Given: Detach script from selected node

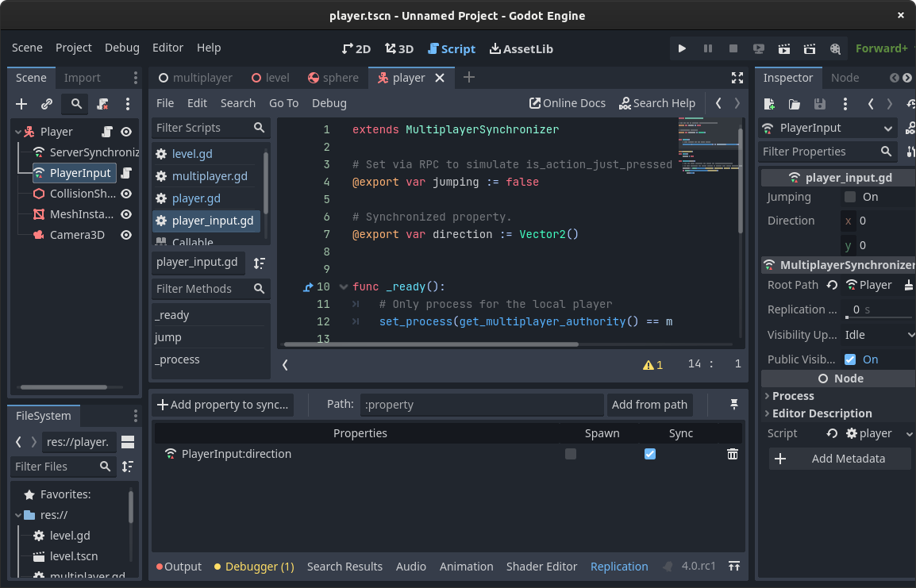Looking at the screenshot, I should (103, 104).
